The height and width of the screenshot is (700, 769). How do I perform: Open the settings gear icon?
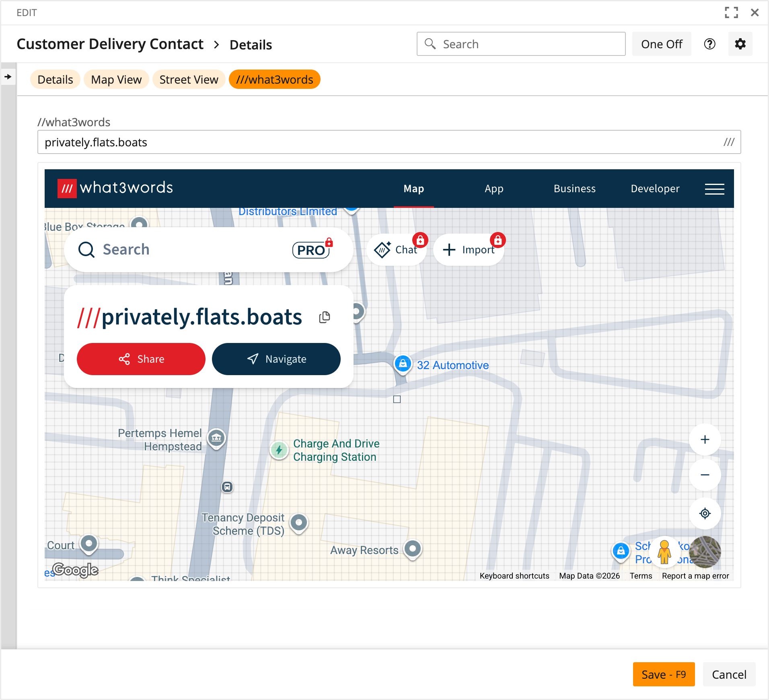740,44
